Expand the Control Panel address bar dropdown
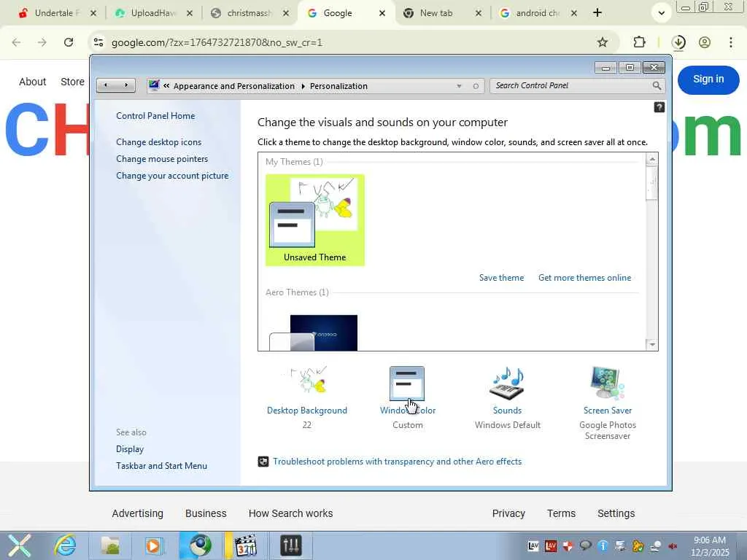The image size is (747, 560). (460, 86)
